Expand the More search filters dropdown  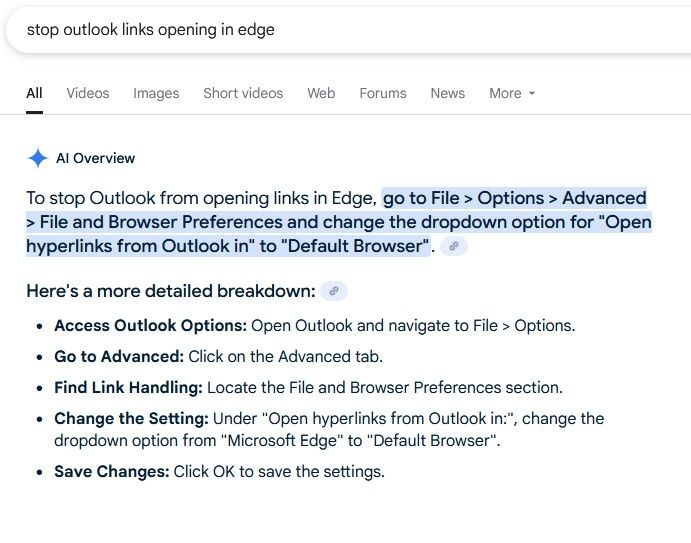tap(512, 93)
